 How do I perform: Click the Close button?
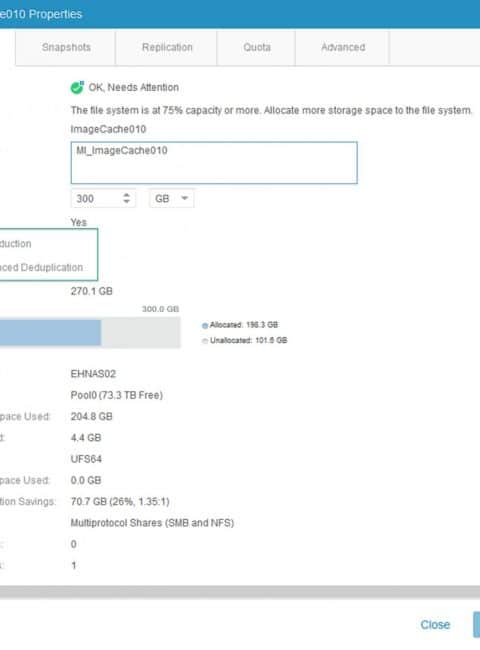tap(435, 625)
